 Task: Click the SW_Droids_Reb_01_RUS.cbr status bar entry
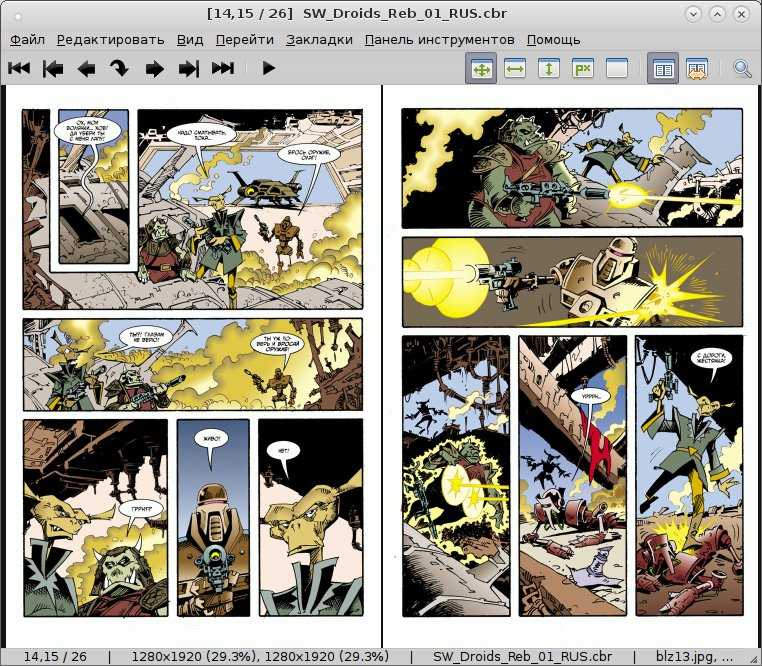click(x=522, y=657)
